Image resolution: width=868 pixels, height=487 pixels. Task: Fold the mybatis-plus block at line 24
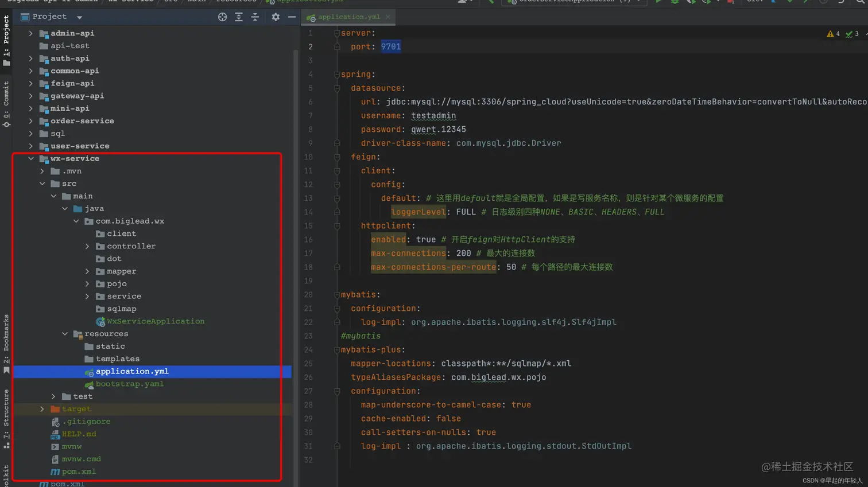pos(337,350)
